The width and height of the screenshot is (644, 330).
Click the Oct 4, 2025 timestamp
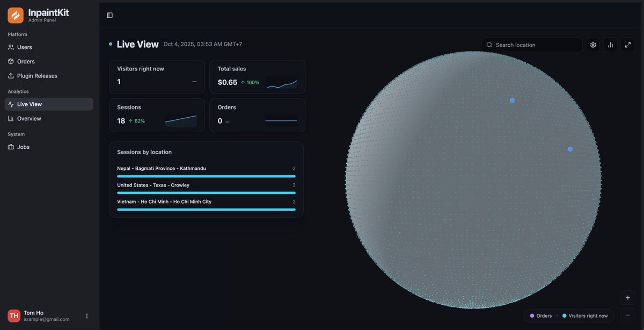point(203,45)
